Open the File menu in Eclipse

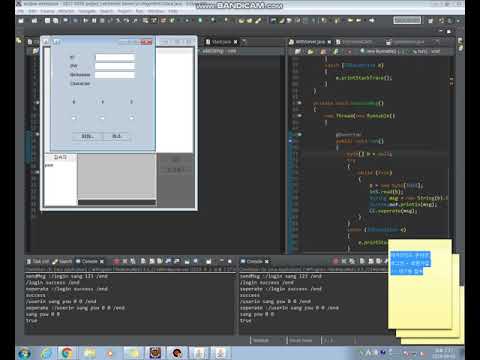(21, 11)
